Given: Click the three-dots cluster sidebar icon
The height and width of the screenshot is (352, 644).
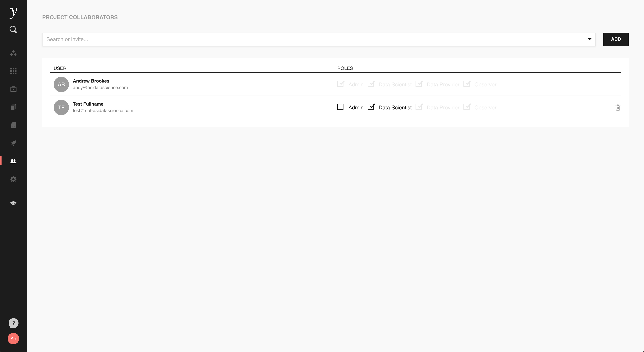Looking at the screenshot, I should pos(13,53).
